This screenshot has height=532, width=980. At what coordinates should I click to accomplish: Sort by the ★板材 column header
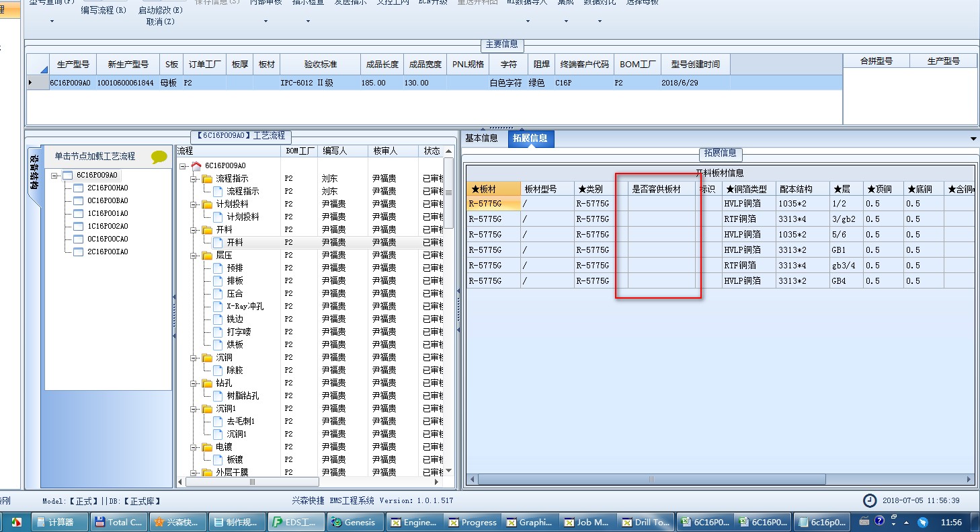coord(493,189)
